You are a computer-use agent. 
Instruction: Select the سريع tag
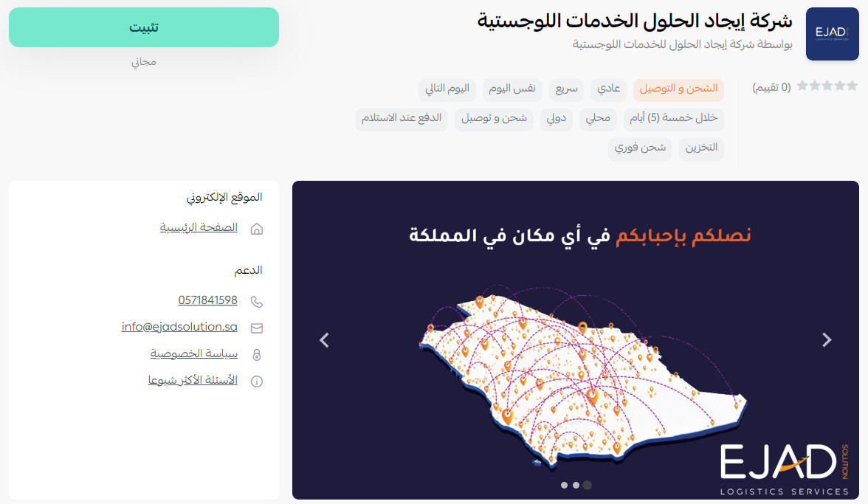point(566,89)
